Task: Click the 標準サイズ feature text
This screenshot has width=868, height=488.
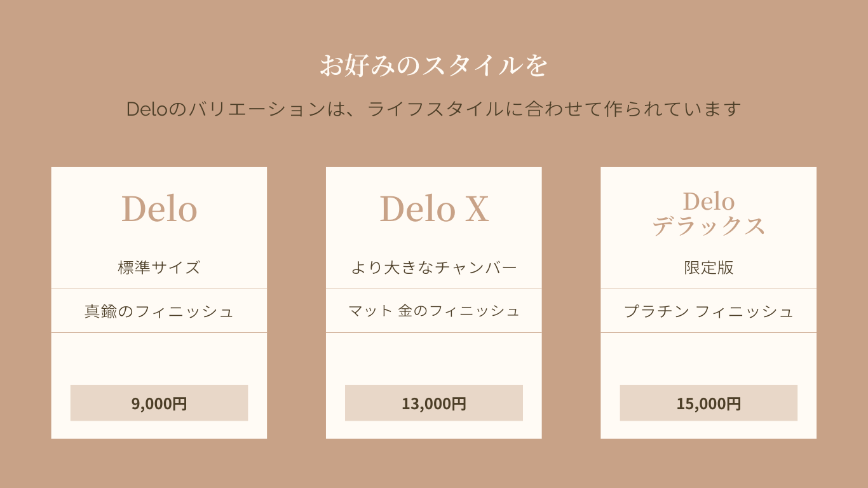Action: click(159, 268)
